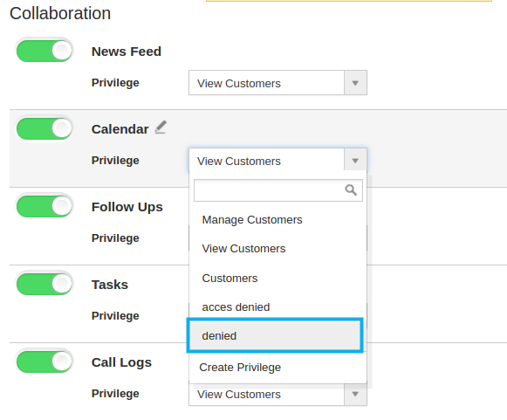
Task: Click the Call Logs View Customers box
Action: pos(277,395)
